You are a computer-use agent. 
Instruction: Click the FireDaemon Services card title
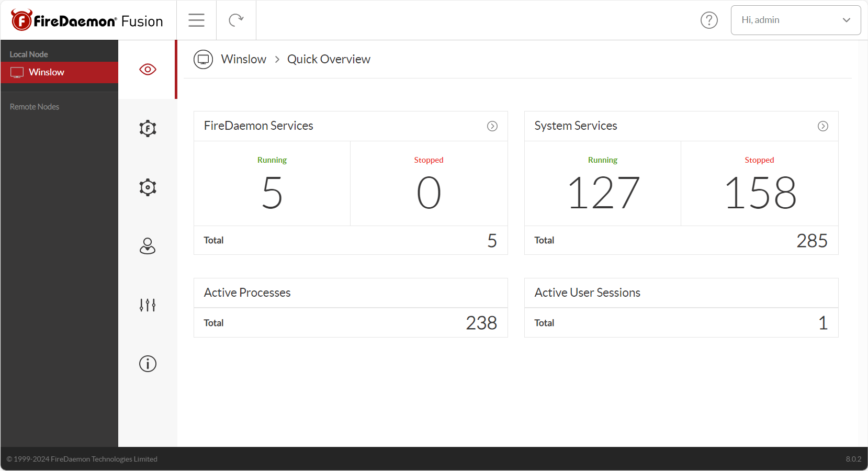pyautogui.click(x=258, y=126)
